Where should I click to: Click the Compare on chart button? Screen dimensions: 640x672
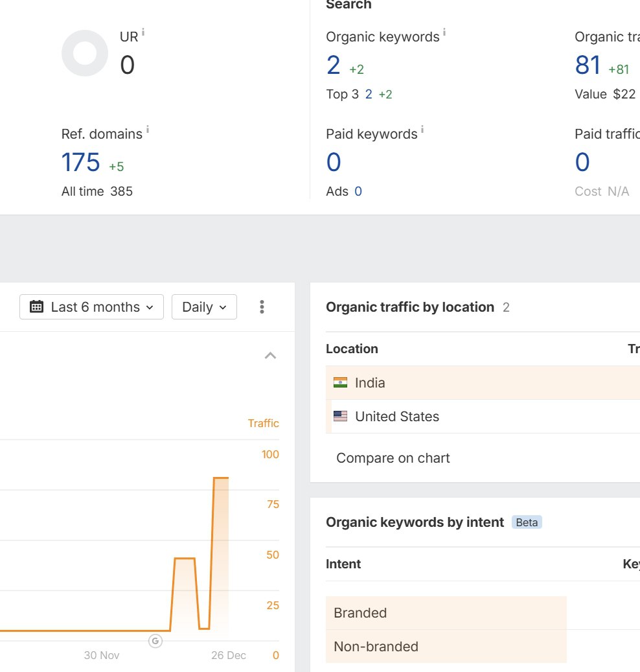[x=393, y=458]
